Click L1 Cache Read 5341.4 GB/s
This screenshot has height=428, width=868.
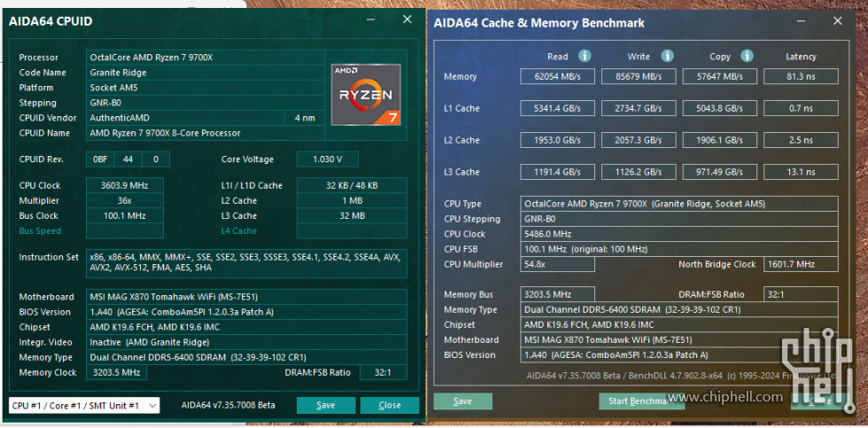(x=557, y=108)
